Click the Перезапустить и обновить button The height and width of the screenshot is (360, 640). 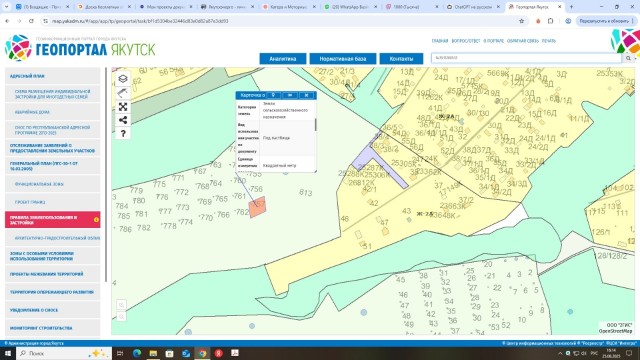tap(606, 21)
